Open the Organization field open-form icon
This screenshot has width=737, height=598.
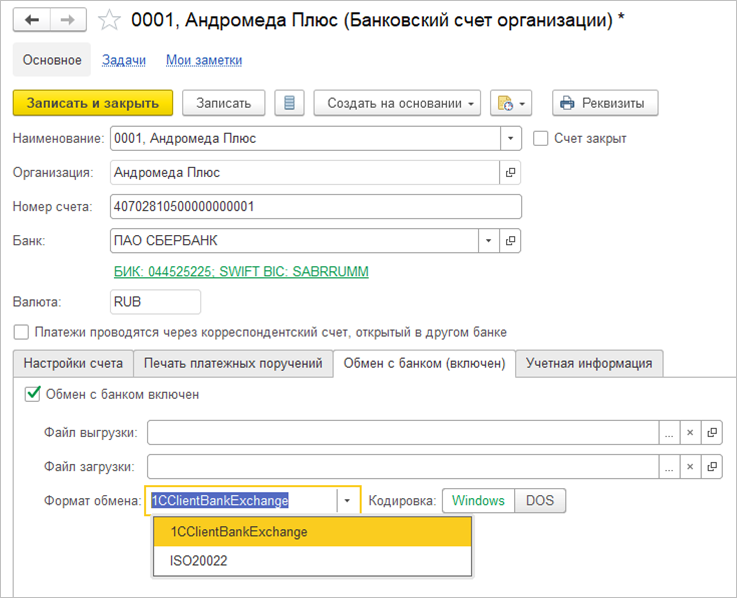[x=511, y=173]
